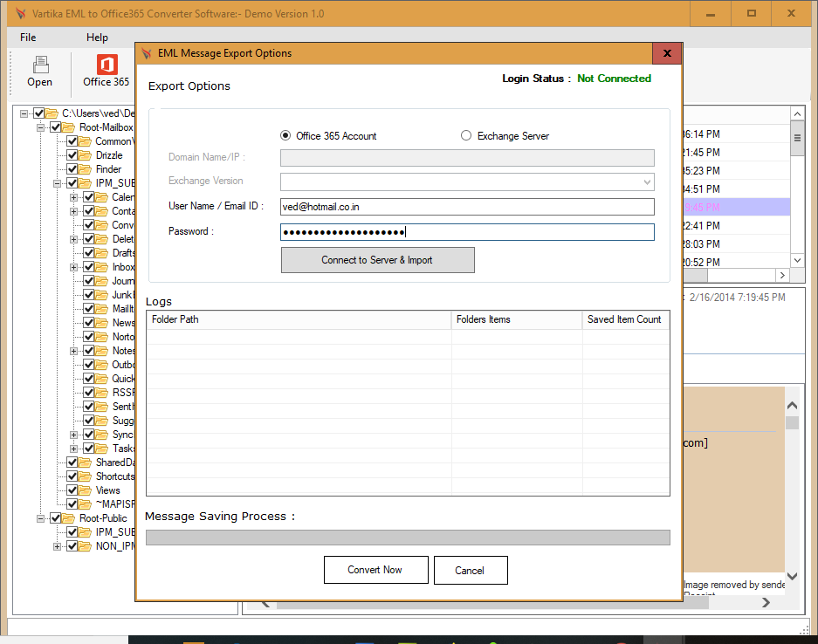Screen dimensions: 818x644
Task: Uncheck the Inbox folder checkbox
Action: pyautogui.click(x=89, y=267)
